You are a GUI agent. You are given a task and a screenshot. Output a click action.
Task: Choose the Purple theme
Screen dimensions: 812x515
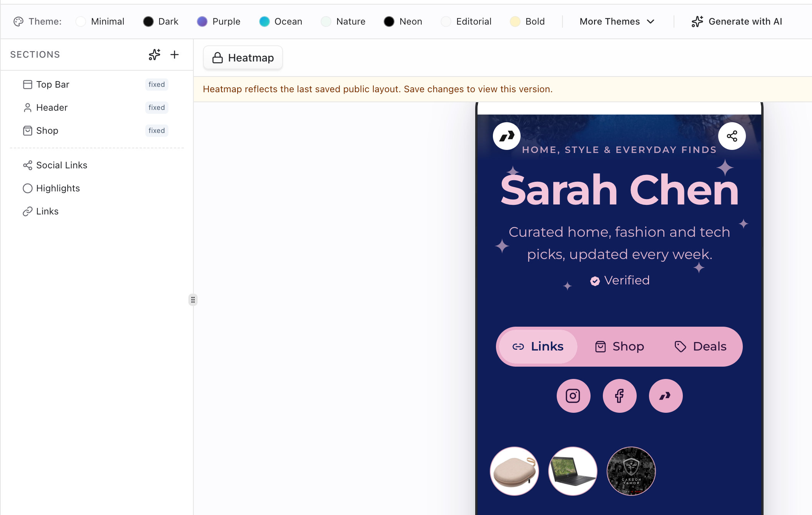218,22
